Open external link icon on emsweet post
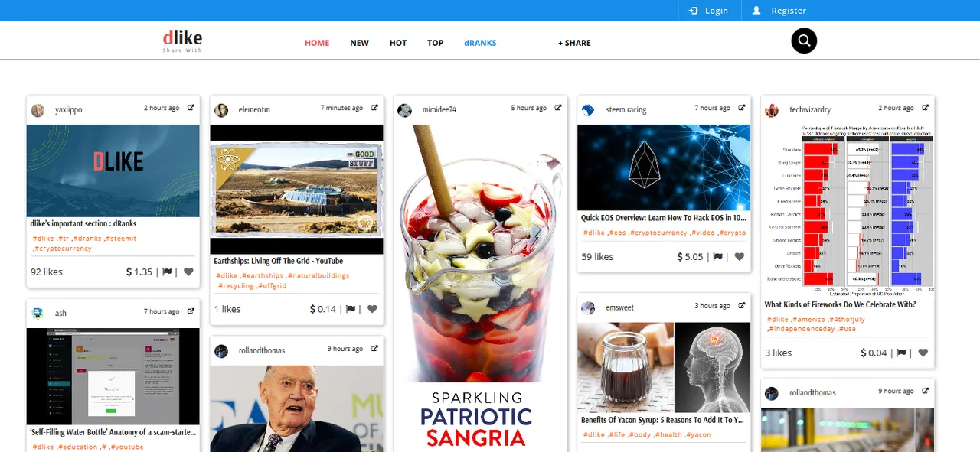The image size is (980, 452). coord(742,305)
